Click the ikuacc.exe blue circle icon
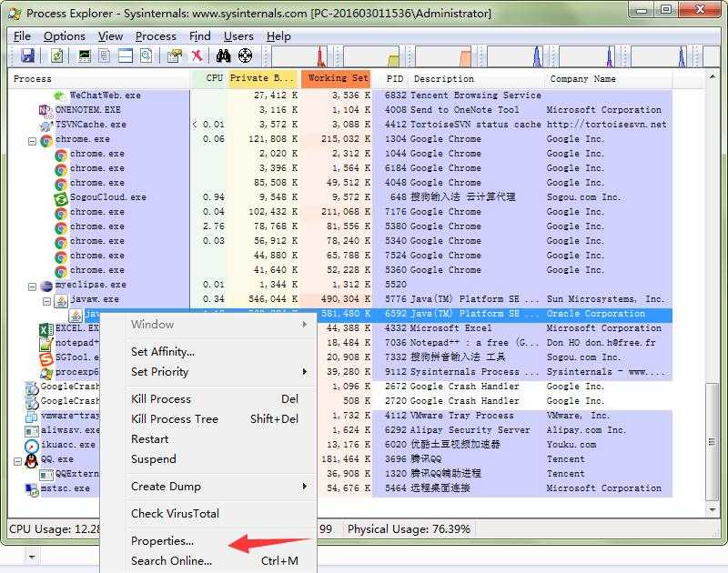Screen dimensions: 728x573 pos(32,446)
